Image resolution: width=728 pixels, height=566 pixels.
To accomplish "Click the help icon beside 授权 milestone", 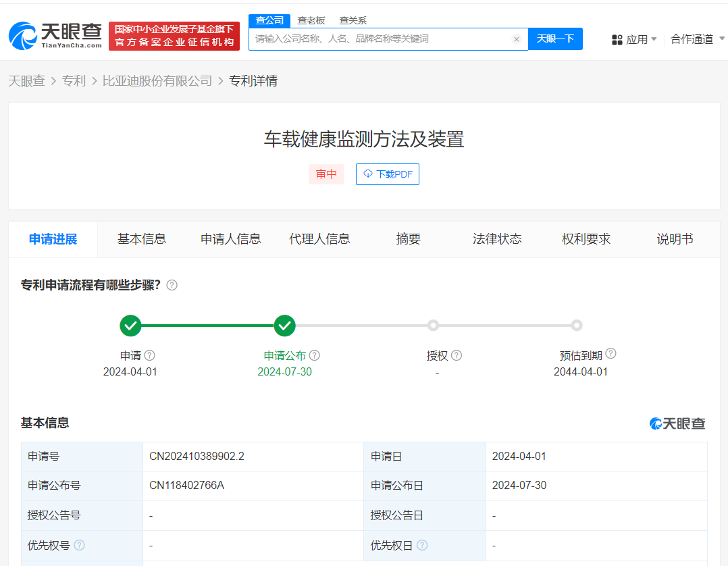I will coord(458,355).
